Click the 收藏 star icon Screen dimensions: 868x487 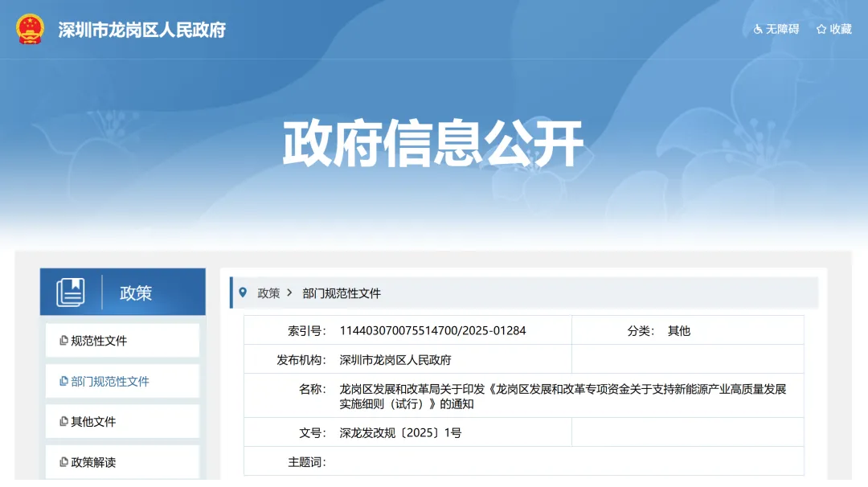(x=821, y=29)
